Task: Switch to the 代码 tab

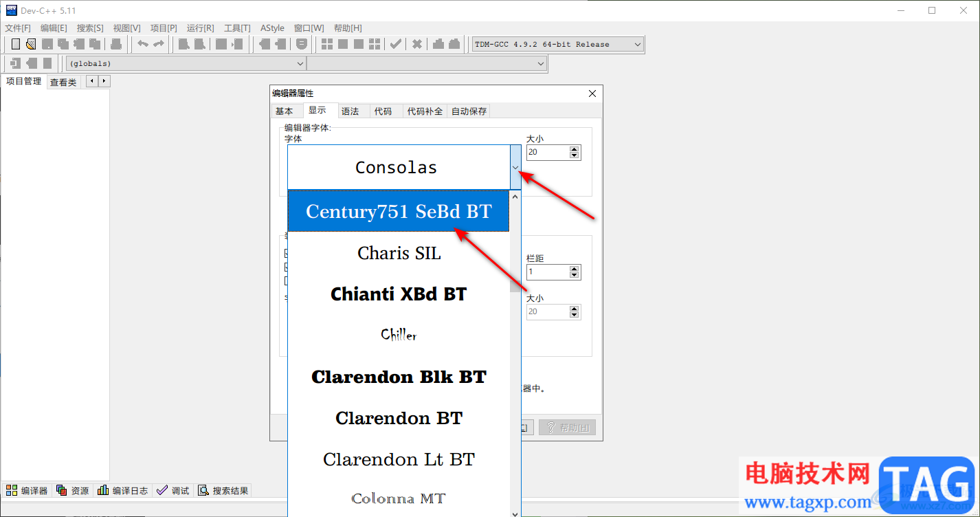Action: [x=383, y=111]
